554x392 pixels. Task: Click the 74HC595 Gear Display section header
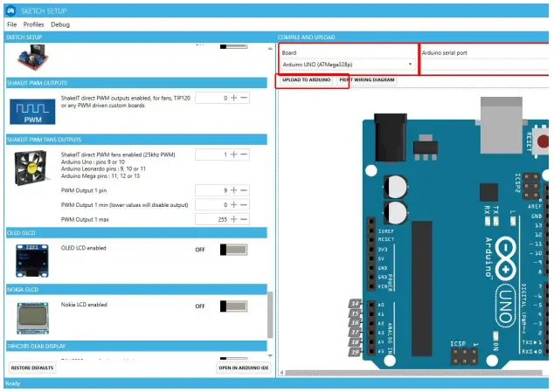pyautogui.click(x=136, y=346)
